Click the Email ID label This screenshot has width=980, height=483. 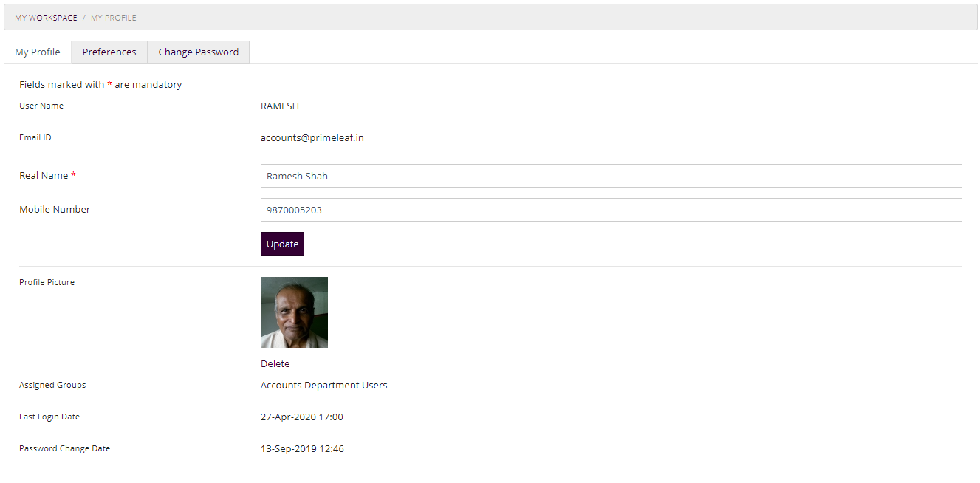[x=35, y=137]
